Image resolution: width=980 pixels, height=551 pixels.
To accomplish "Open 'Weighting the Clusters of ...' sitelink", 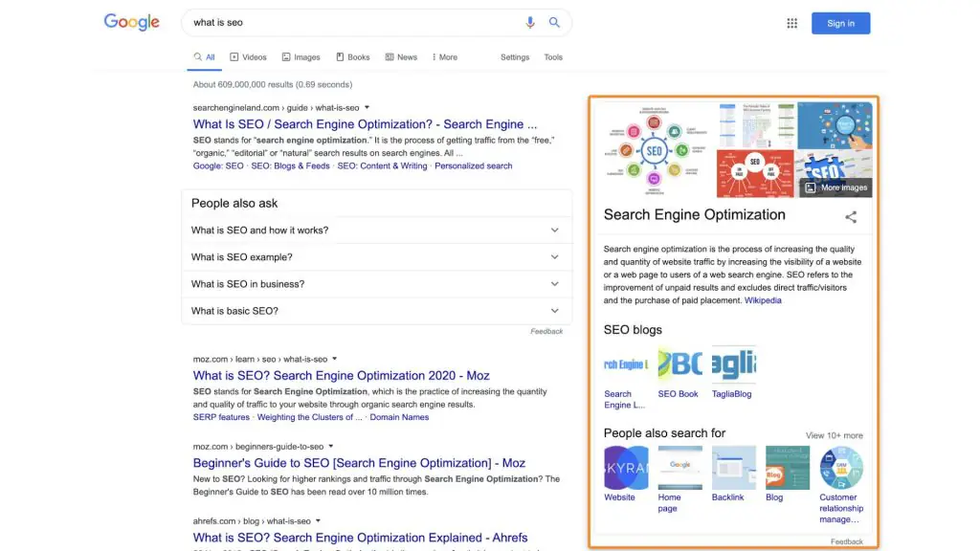I will (x=309, y=417).
